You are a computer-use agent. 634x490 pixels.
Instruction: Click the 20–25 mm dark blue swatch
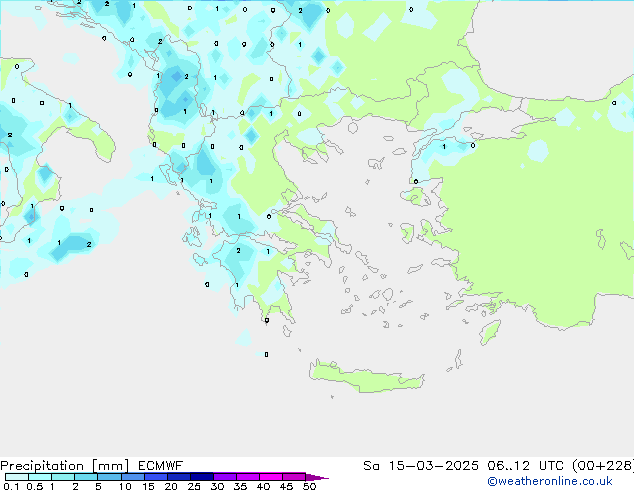point(179,477)
